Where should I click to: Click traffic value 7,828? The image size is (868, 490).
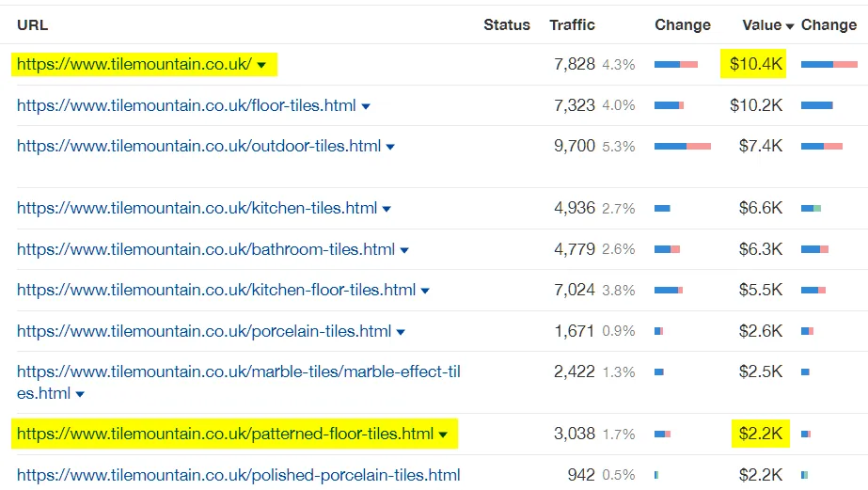(574, 64)
